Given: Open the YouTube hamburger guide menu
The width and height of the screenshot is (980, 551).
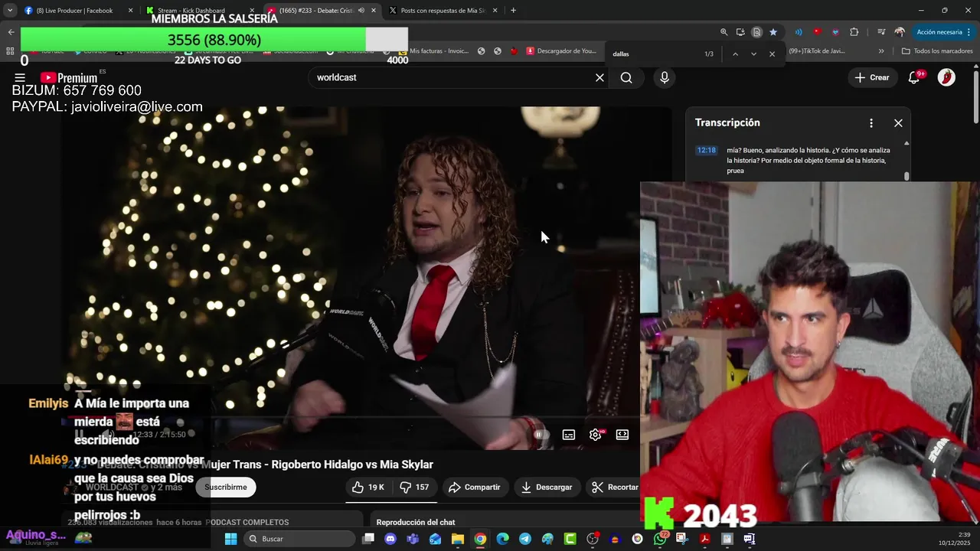Looking at the screenshot, I should coord(20,77).
